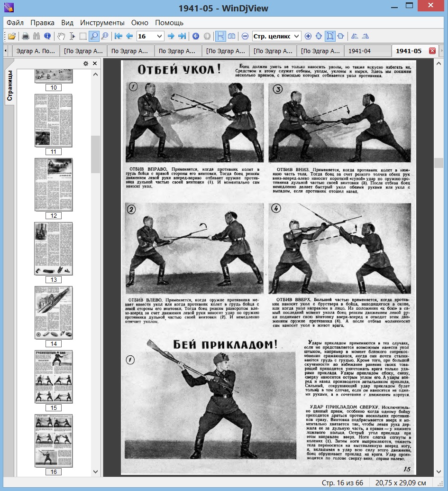Viewport: 448px width, 491px height.
Task: Open the Файл menu
Action: pos(15,23)
